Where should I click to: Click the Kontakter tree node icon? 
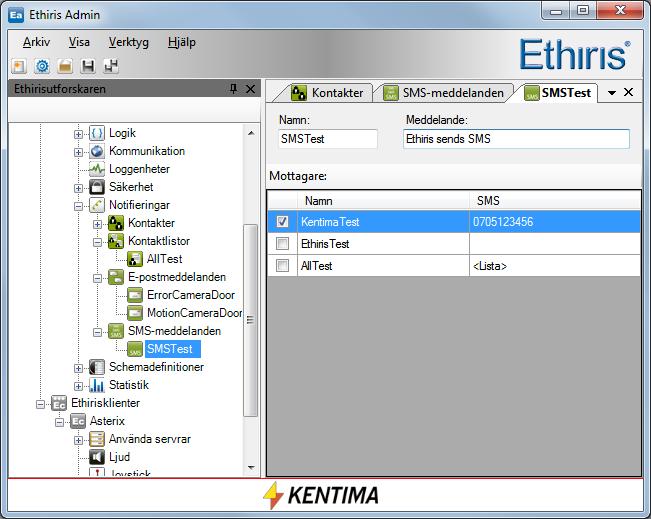[116, 223]
